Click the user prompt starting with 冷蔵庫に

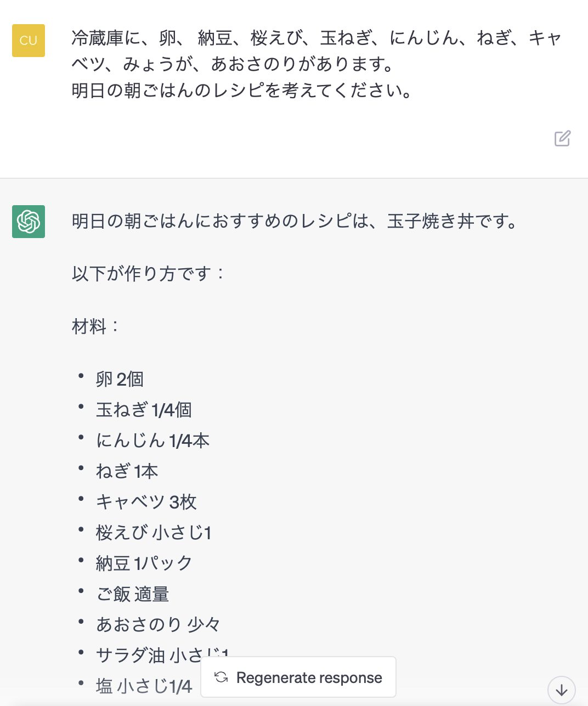pyautogui.click(x=316, y=51)
